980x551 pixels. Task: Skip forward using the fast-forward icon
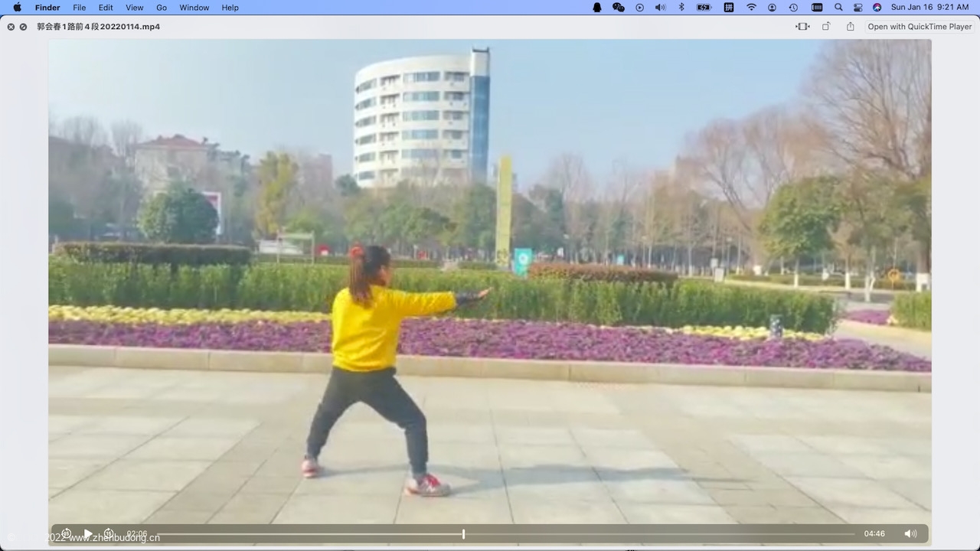click(x=109, y=533)
